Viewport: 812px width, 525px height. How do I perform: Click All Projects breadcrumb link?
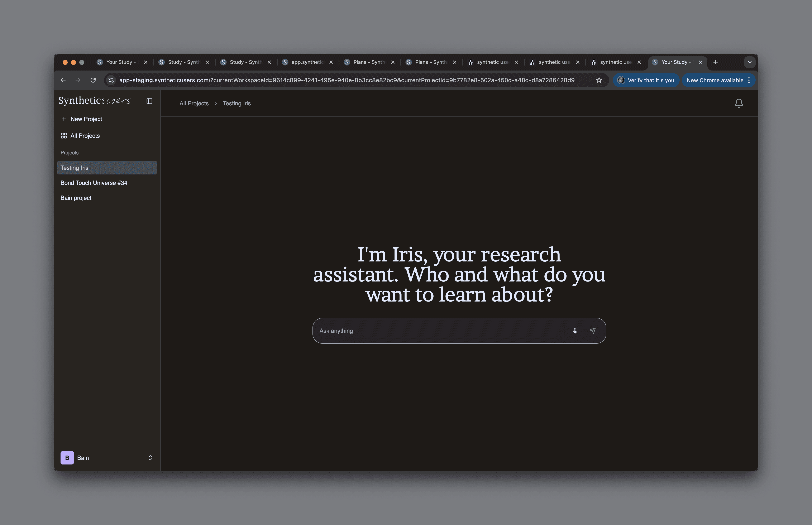(194, 103)
